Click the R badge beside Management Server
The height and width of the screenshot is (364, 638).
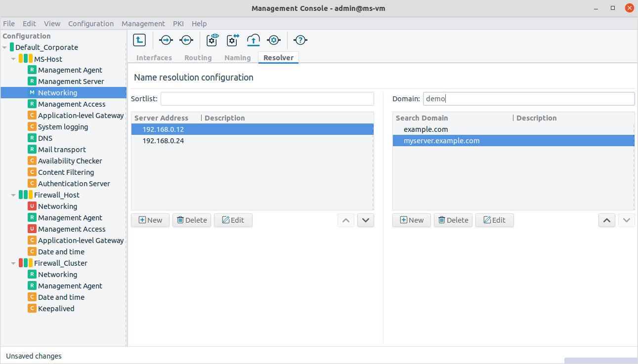click(x=32, y=81)
